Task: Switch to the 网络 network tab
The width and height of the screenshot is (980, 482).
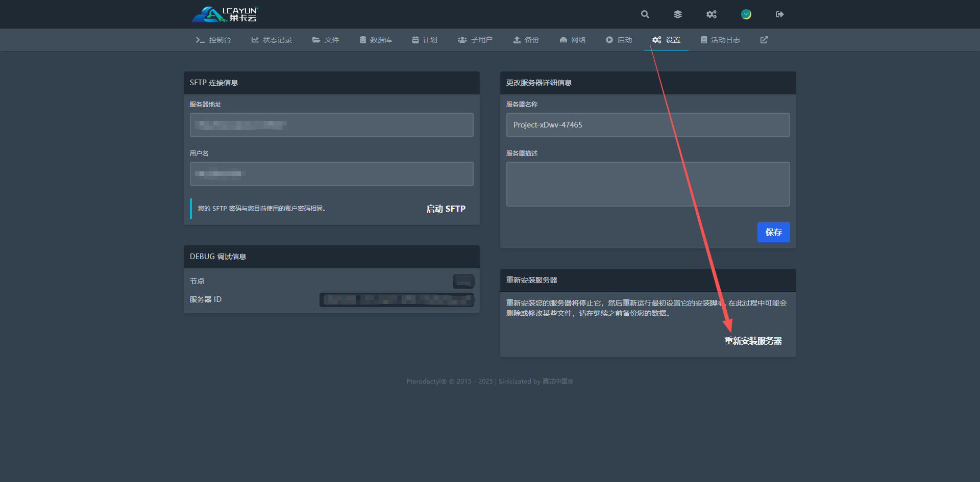Action: [573, 40]
